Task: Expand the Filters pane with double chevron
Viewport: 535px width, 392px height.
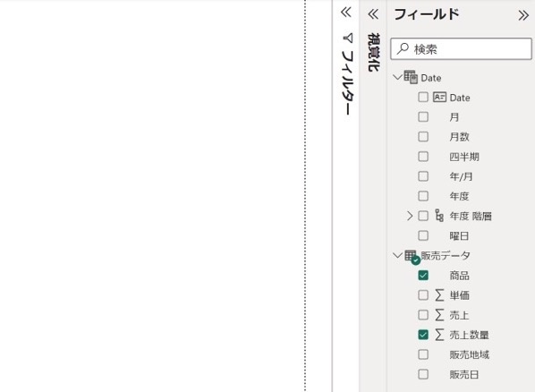Action: [345, 13]
